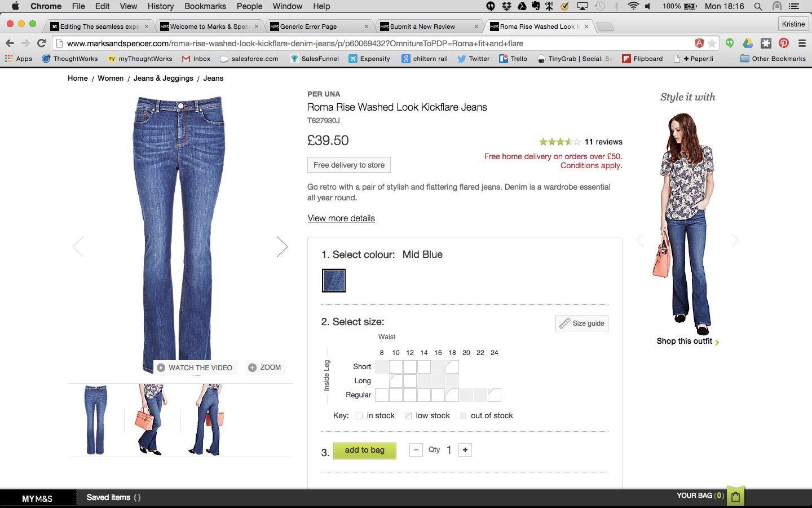Open the People menu
The image size is (812, 508).
click(250, 6)
